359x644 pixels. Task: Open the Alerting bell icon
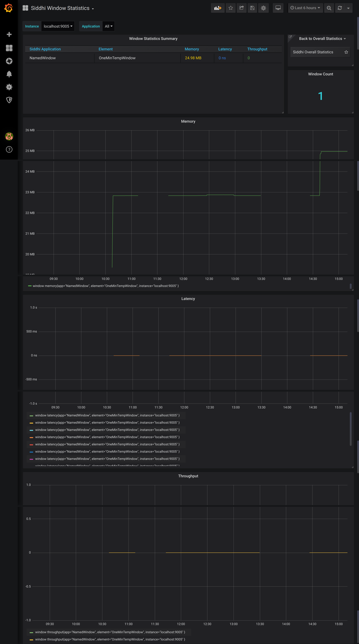(9, 74)
